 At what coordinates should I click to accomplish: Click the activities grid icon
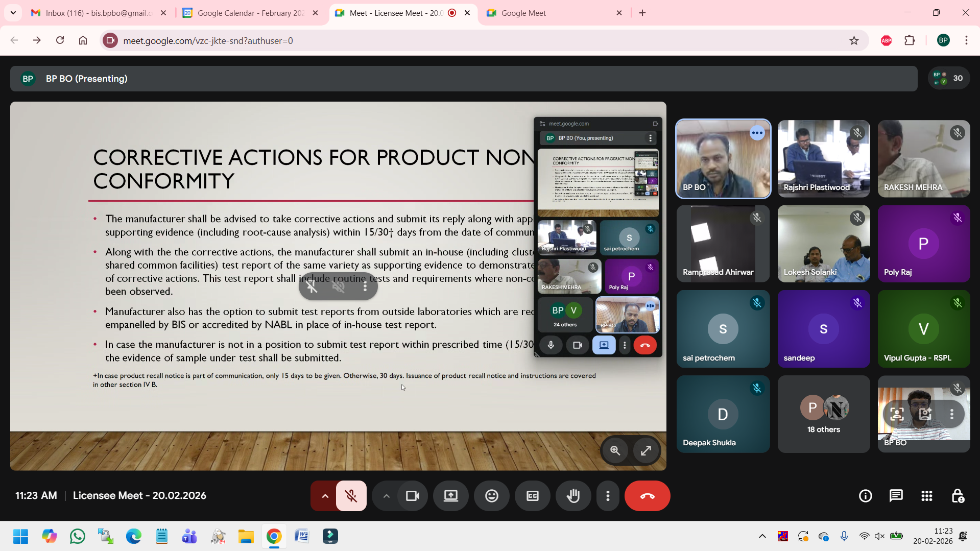[926, 496]
